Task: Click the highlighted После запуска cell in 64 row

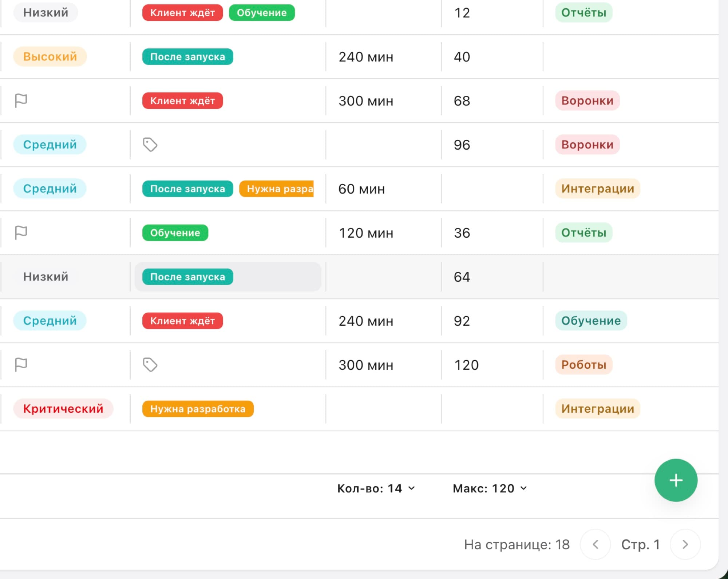Action: click(228, 277)
